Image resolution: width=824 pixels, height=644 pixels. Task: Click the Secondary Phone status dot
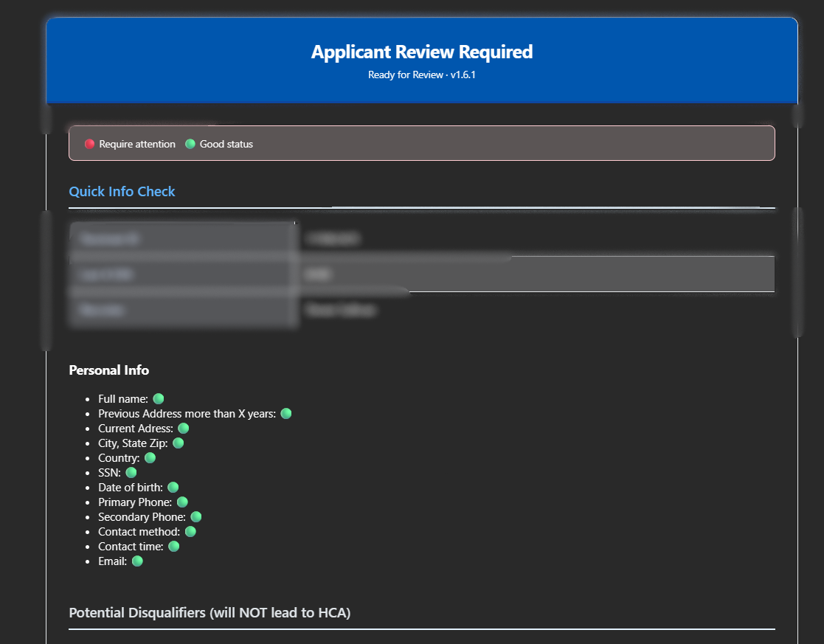(195, 517)
